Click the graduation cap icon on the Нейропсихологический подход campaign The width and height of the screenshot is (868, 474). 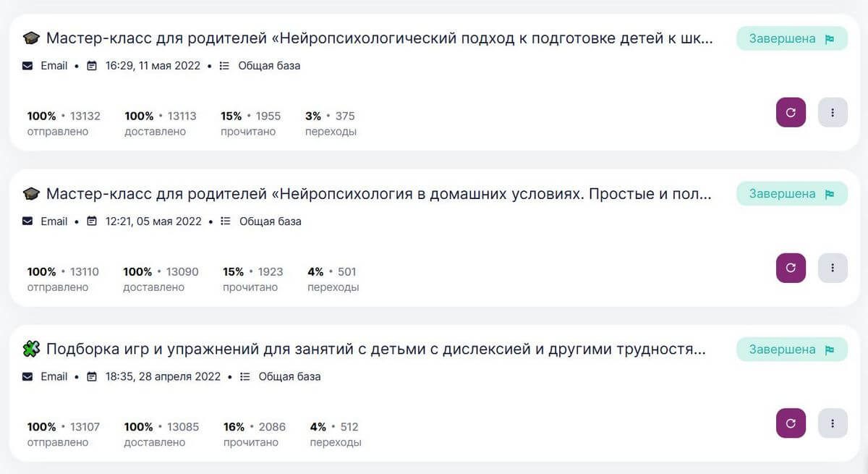(x=31, y=38)
